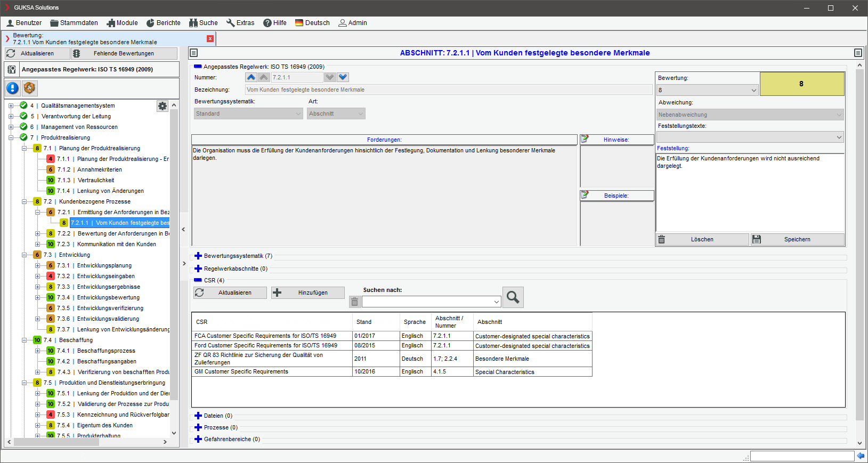
Task: Click the magnifier search button in CSR
Action: tap(513, 297)
